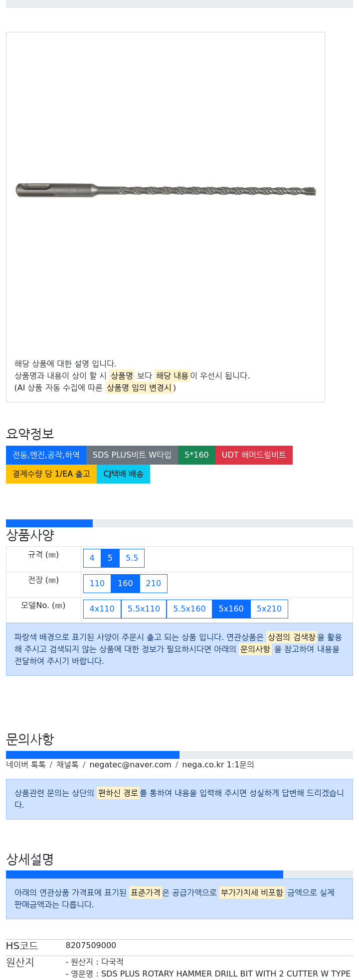Image resolution: width=359 pixels, height=980 pixels.
Task: Click the 전동,엔진,공작,하역 category tag
Action: click(46, 455)
